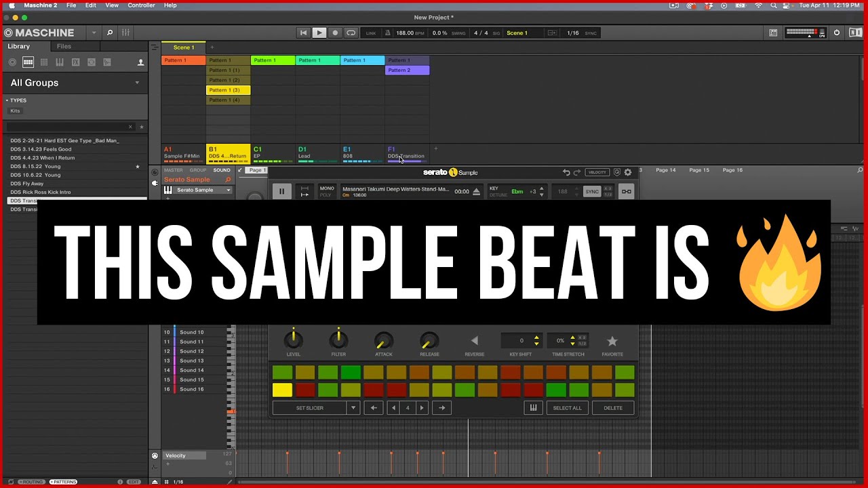Open the Maschine browser search

pos(109,32)
